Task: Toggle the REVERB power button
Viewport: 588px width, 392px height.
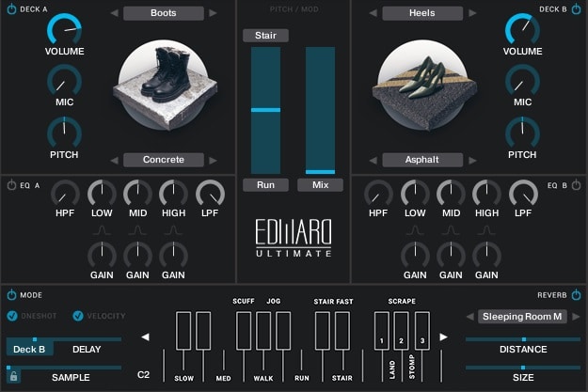Action: [576, 295]
